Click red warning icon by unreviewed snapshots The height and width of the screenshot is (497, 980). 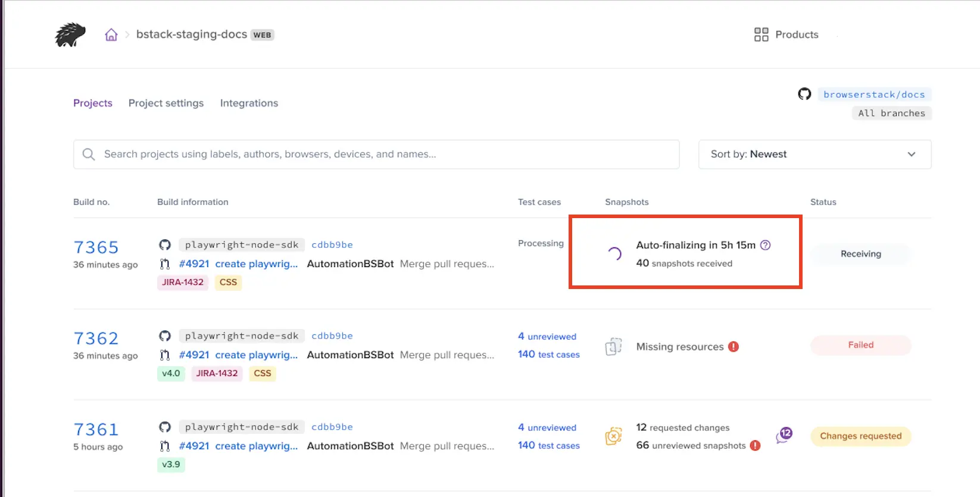(756, 446)
